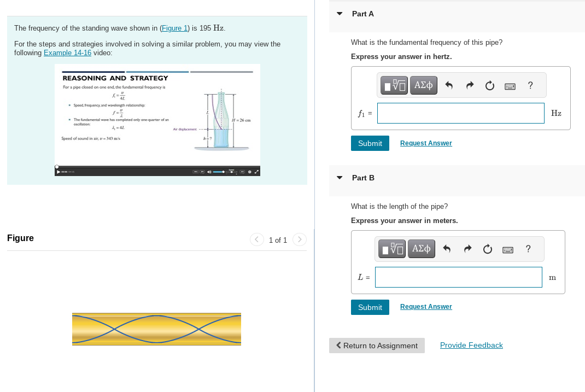Open the video settings gear
This screenshot has width=585, height=392.
click(250, 172)
